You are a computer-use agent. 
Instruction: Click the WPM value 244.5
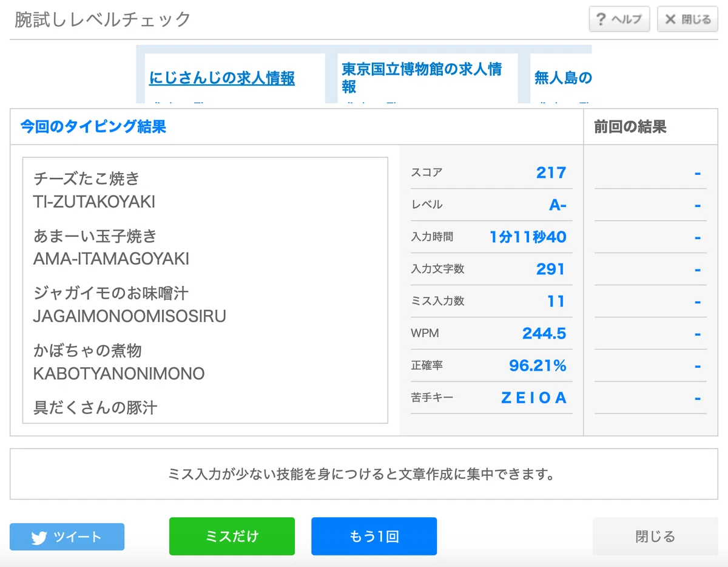coord(544,333)
